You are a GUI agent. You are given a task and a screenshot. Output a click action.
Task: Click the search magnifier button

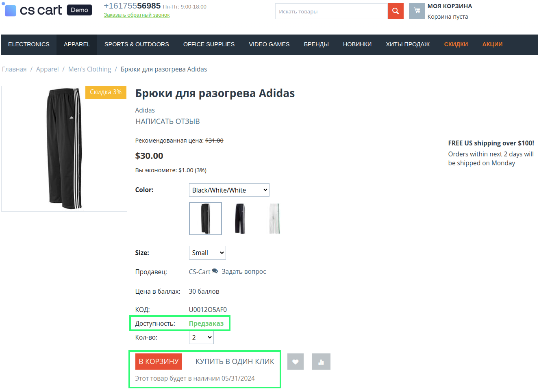395,11
